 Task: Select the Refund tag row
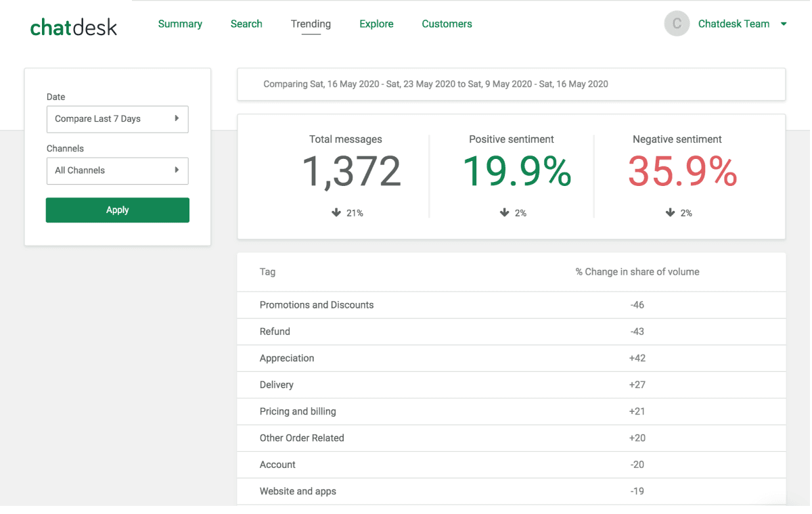pos(275,331)
